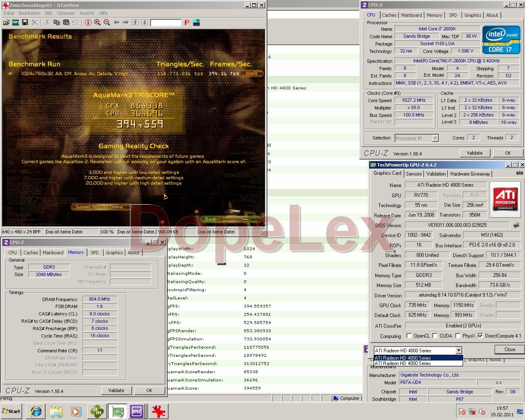This screenshot has width=525, height=420.
Task: Click the up arrow page icon
Action: (x=135, y=22)
